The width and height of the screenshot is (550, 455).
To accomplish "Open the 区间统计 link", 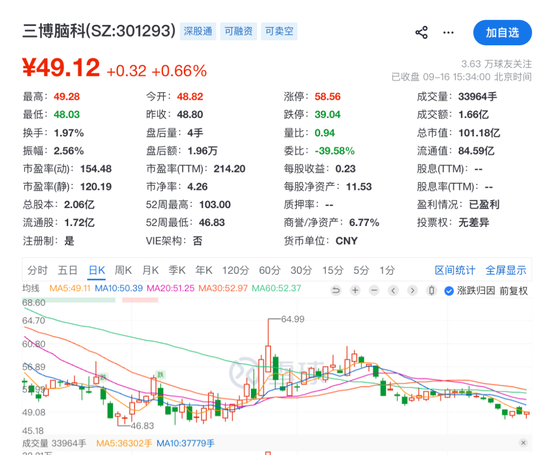I will pos(455,270).
